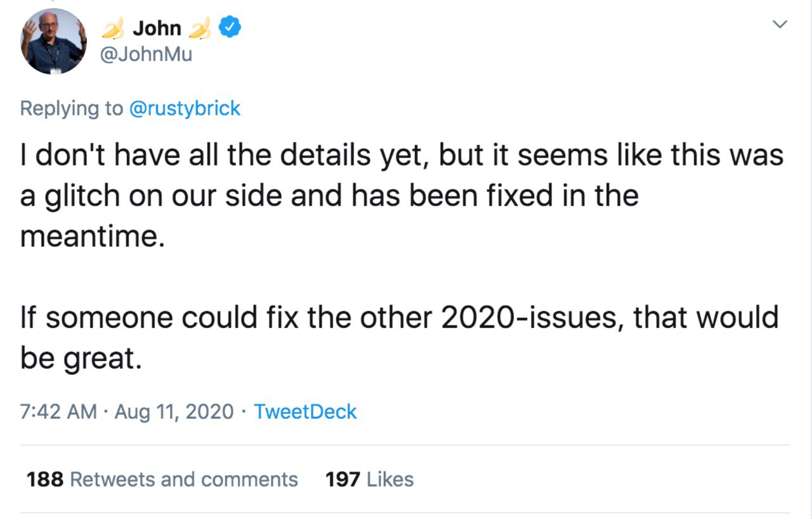Click the "Replying to" label
The height and width of the screenshot is (519, 812).
72,108
